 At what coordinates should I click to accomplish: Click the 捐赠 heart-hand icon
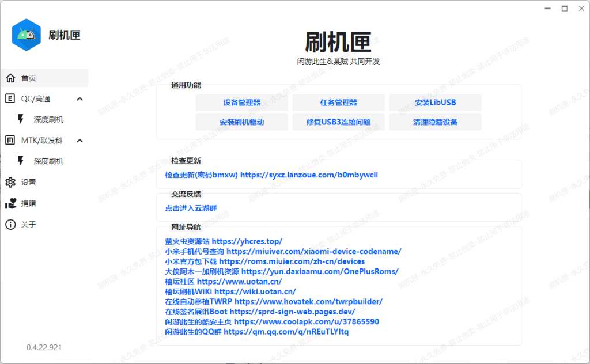[x=10, y=203]
